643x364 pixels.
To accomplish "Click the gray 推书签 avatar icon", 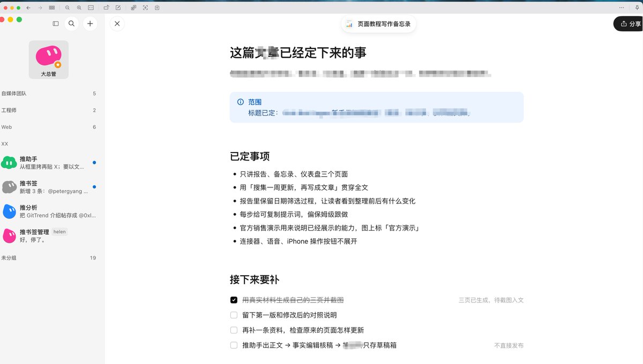I will (9, 187).
